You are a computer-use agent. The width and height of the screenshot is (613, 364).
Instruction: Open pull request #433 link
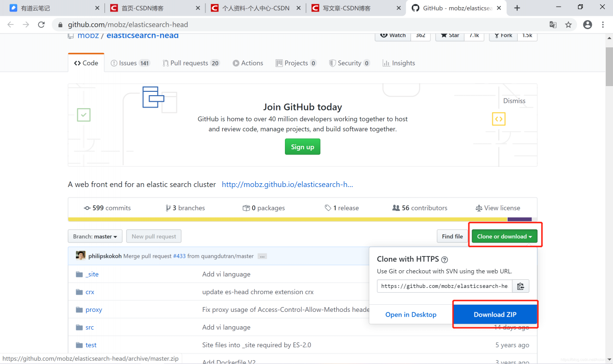179,256
